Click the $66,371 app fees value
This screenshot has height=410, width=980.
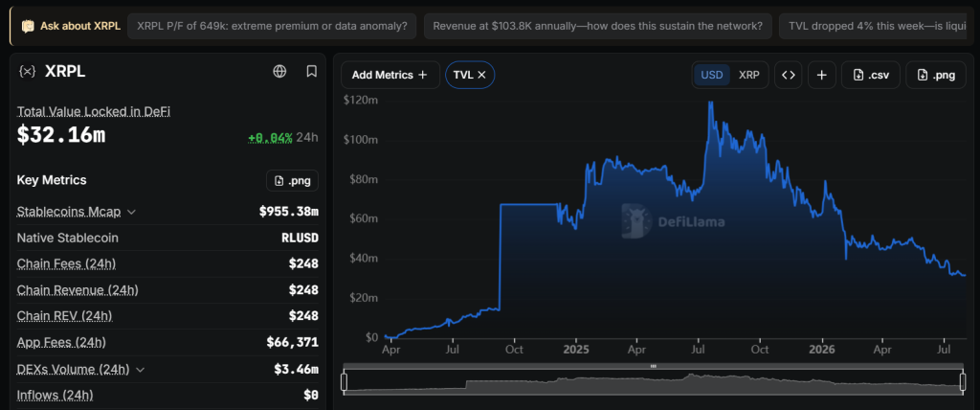tap(293, 342)
